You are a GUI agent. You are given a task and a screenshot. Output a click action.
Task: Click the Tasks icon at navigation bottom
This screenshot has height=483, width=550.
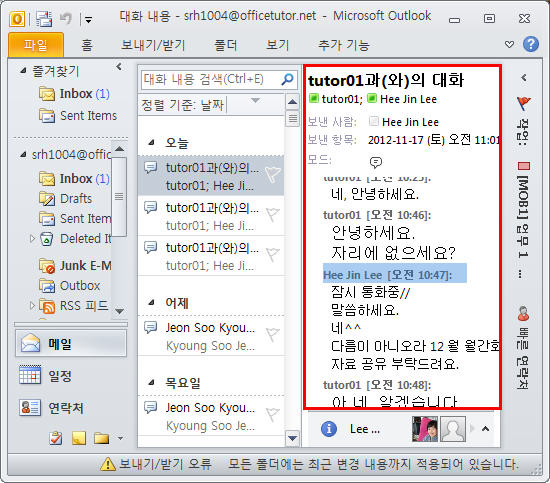click(56, 438)
